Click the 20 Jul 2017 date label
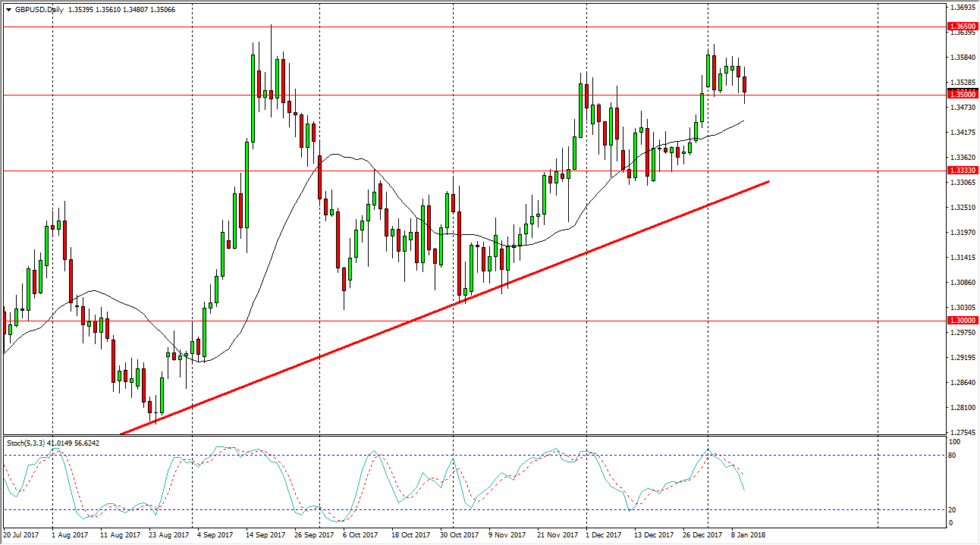980x545 pixels. pos(23,534)
